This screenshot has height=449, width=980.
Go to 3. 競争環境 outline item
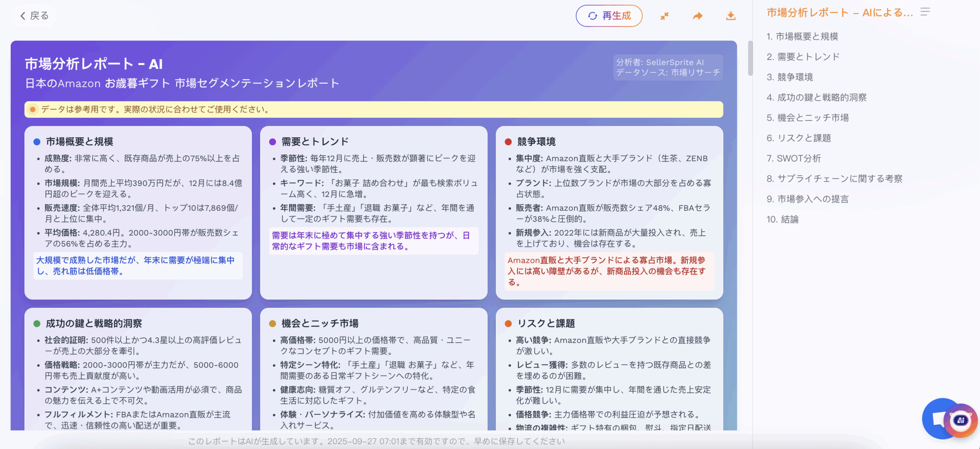[x=789, y=77]
